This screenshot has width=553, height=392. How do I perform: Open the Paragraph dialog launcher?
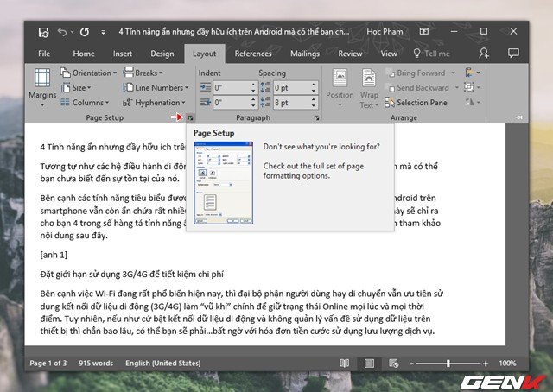click(317, 117)
